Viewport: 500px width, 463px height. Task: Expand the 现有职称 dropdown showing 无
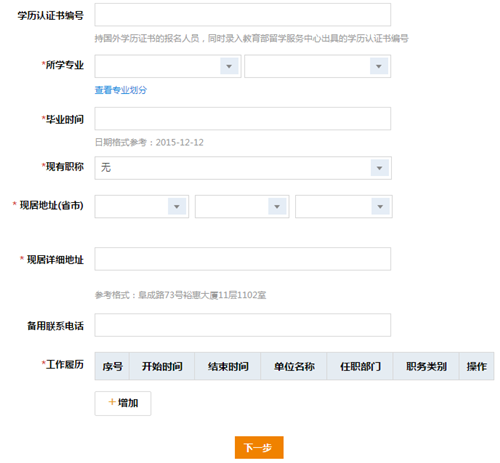(243, 168)
